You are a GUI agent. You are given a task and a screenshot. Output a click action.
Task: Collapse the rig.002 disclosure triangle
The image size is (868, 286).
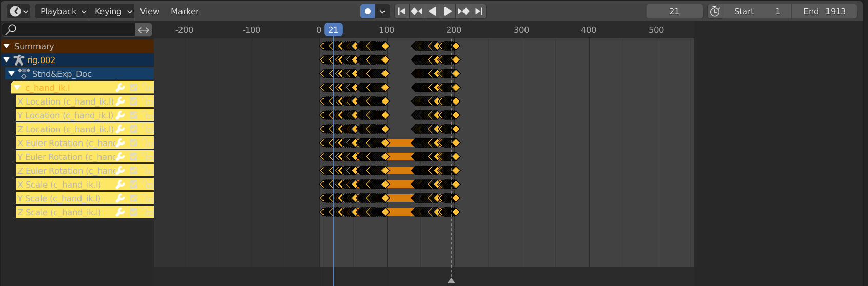click(x=7, y=60)
